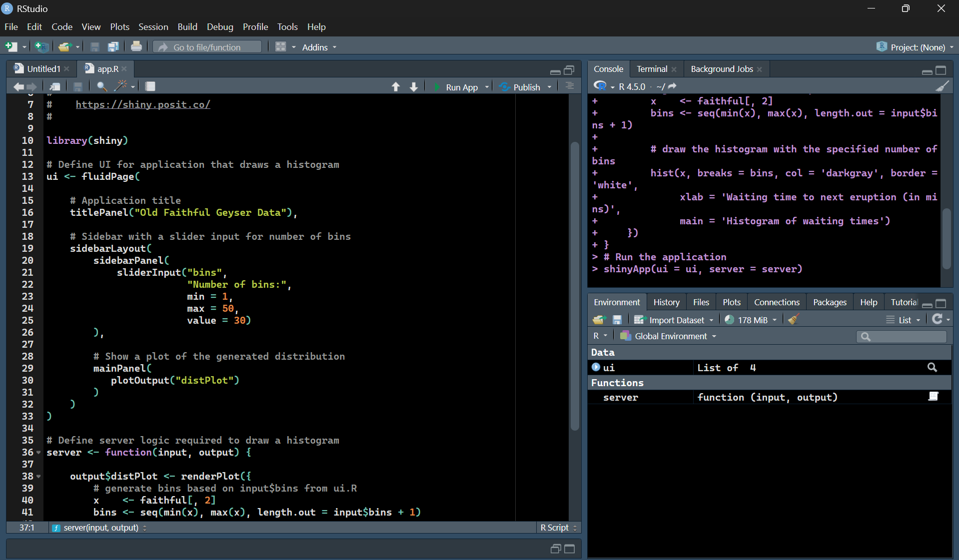The image size is (959, 560).
Task: Clear the console with broom icon
Action: click(942, 86)
